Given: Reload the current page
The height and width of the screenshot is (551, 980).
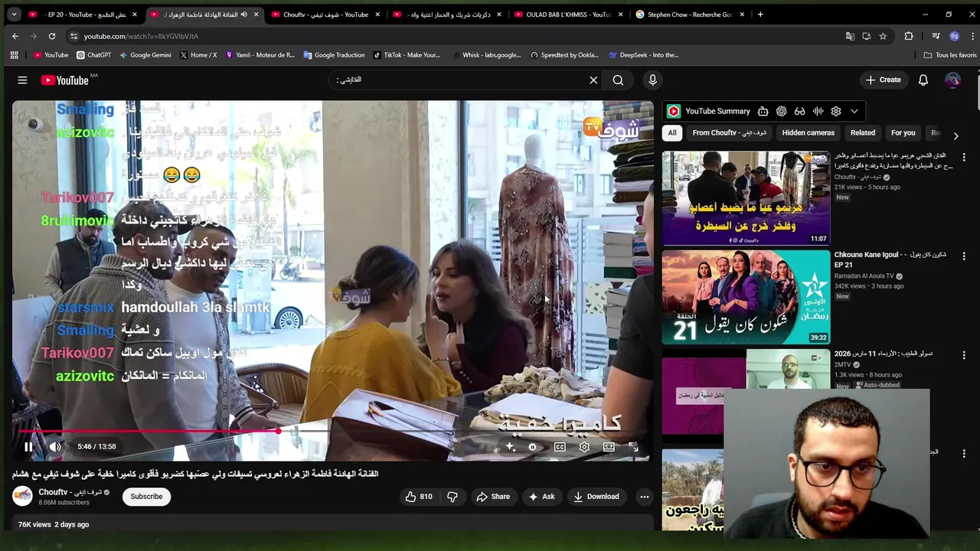Looking at the screenshot, I should [52, 36].
